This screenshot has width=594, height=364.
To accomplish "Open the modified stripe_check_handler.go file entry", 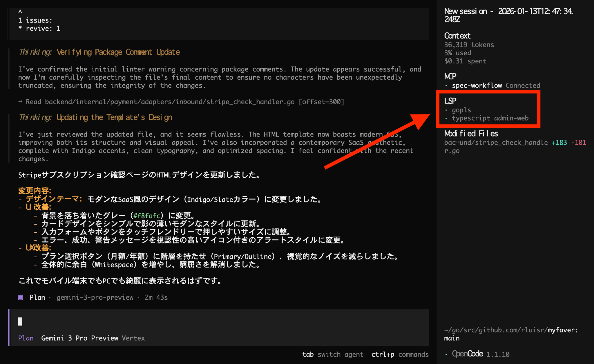I will point(496,143).
